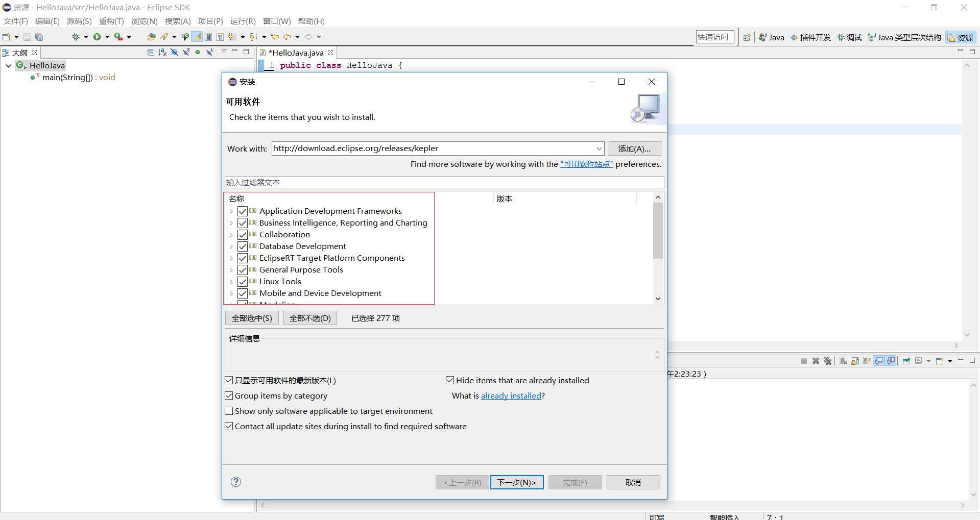Screen dimensions: 980x520
Task: Open the 文件(F) menu
Action: point(16,21)
